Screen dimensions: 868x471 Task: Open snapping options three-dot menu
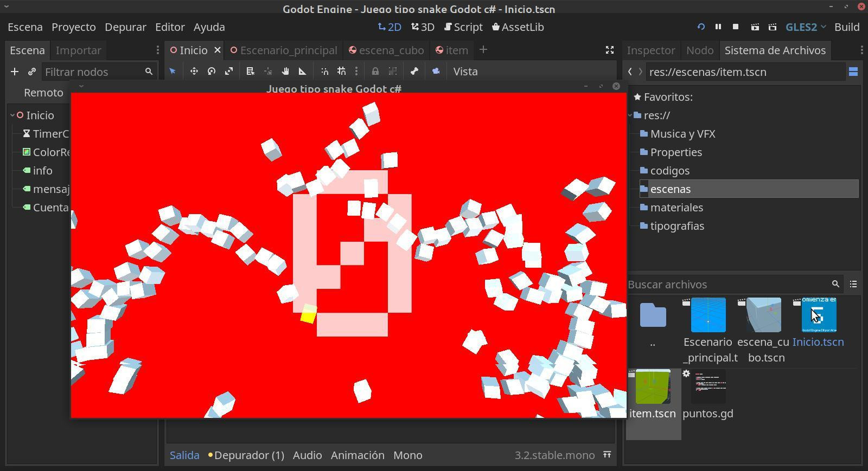click(x=356, y=72)
